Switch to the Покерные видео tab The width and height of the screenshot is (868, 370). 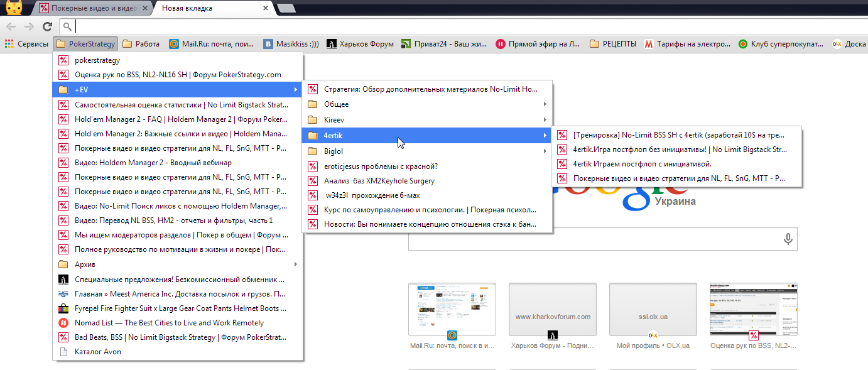click(x=94, y=9)
